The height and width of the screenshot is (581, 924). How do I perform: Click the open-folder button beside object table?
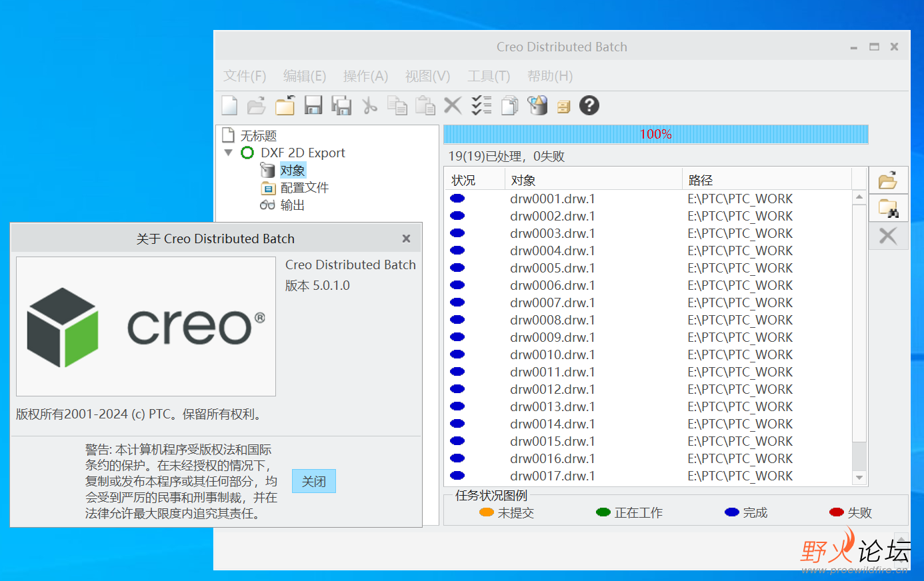(888, 180)
